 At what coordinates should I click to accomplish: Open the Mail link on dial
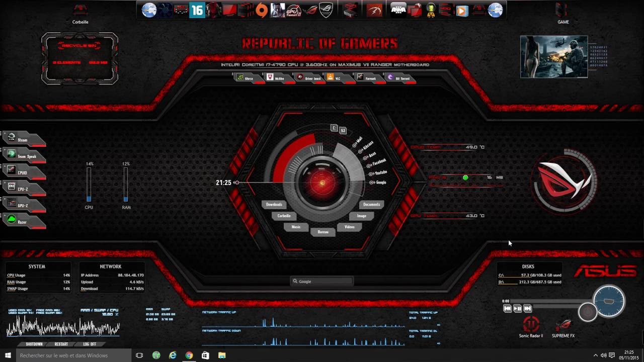click(x=357, y=141)
